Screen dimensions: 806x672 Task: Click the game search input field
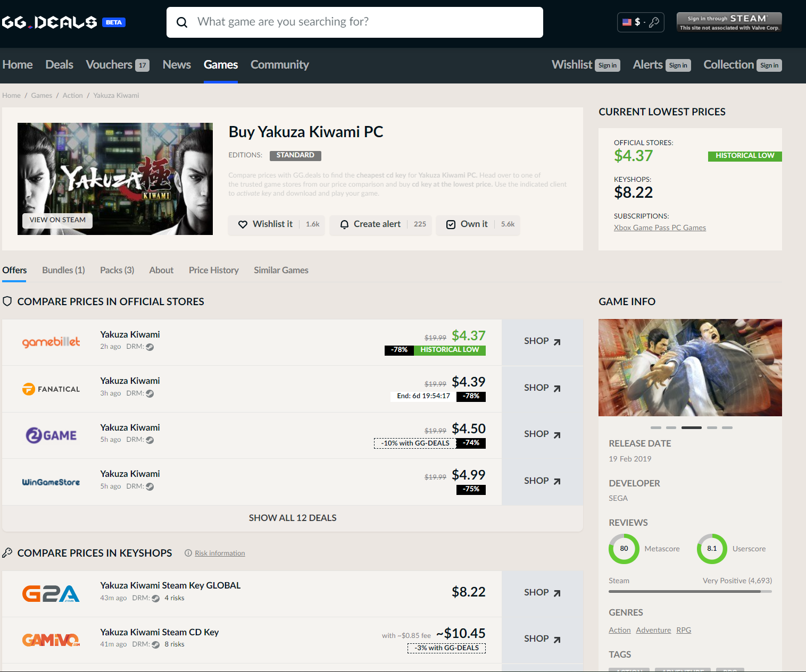pos(355,22)
